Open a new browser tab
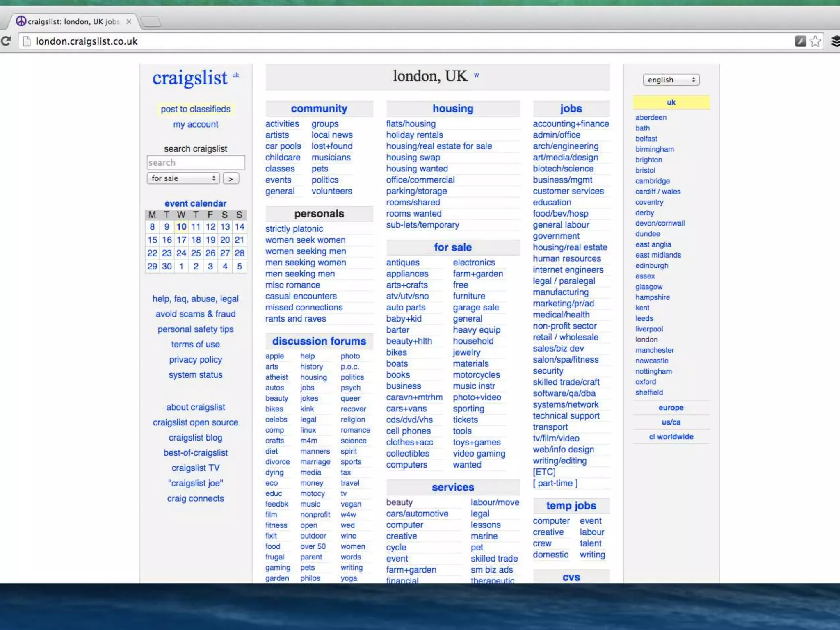Image resolution: width=840 pixels, height=630 pixels. point(151,21)
